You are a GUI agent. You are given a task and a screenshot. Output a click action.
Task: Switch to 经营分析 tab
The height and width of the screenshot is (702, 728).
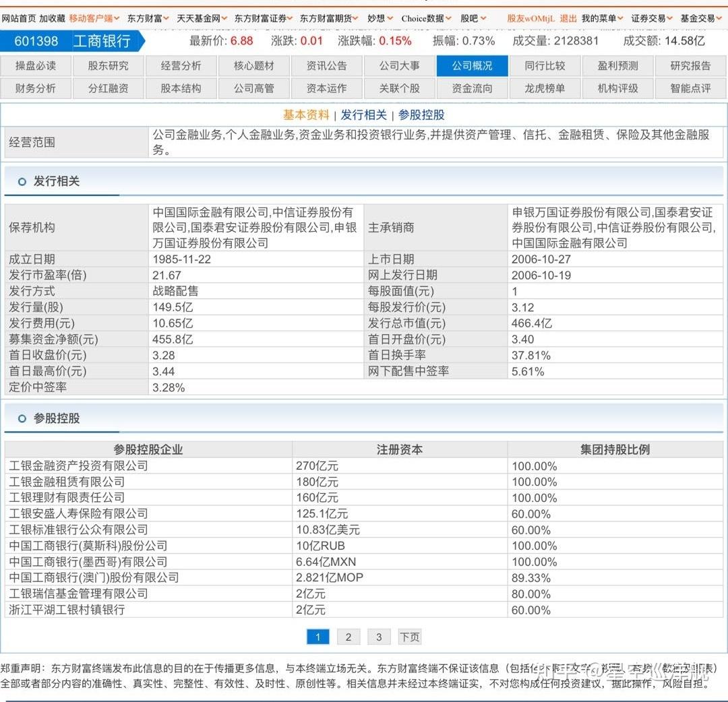[x=181, y=66]
